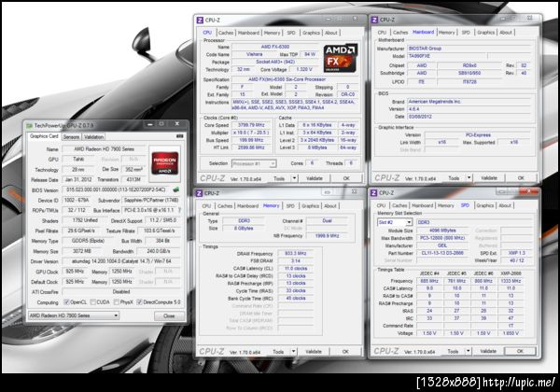Click the BIOS save chip icon in GPU-Z
Screen dimensions: 560x392
pos(175,189)
